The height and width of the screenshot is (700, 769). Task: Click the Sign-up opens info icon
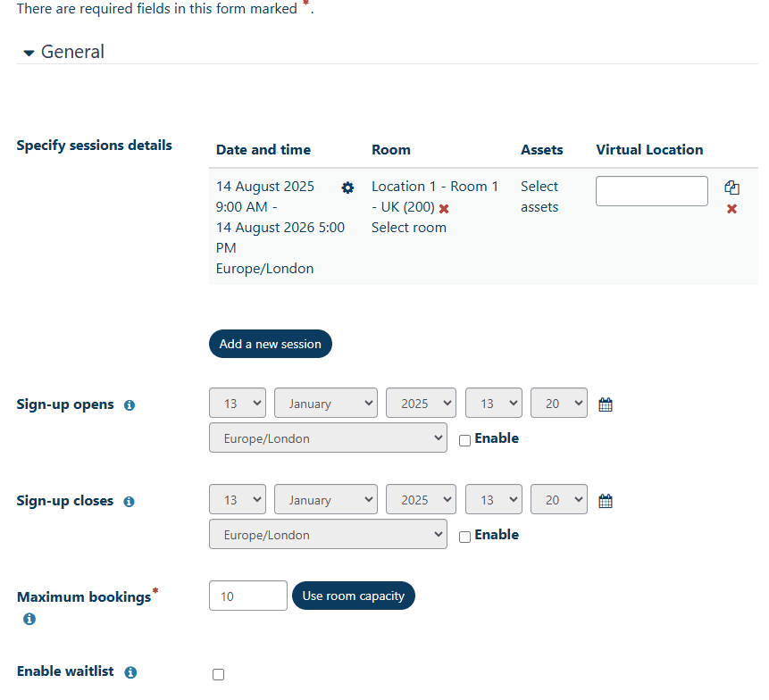[x=129, y=404]
